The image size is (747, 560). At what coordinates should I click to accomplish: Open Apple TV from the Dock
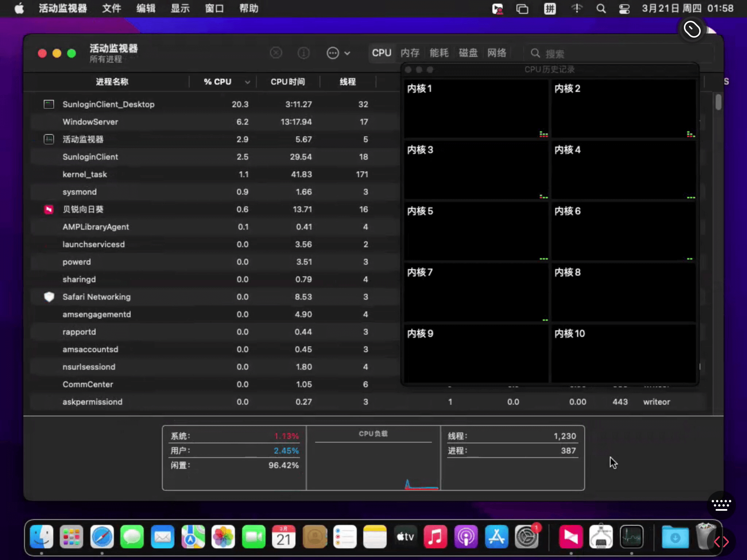click(x=405, y=537)
